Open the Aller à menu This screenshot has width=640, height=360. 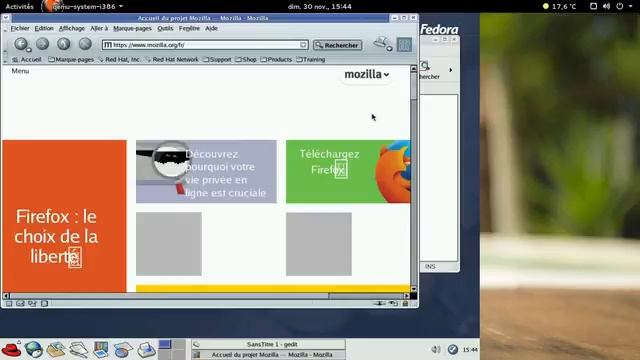click(99, 28)
